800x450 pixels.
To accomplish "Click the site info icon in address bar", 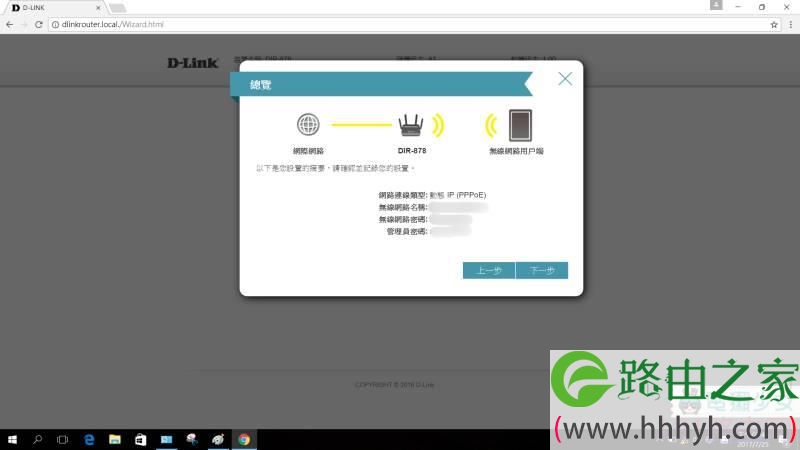I will (x=55, y=24).
